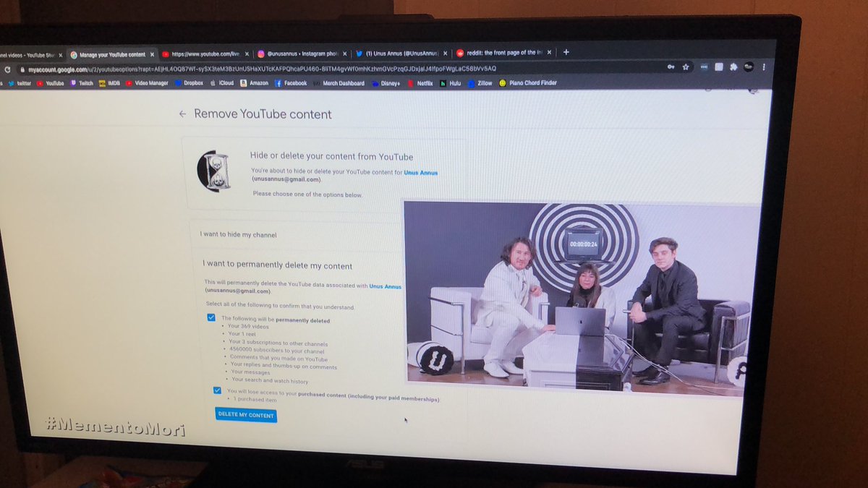Switch to the reddit front page tab
Viewport: 868px width, 488px height.
point(503,53)
